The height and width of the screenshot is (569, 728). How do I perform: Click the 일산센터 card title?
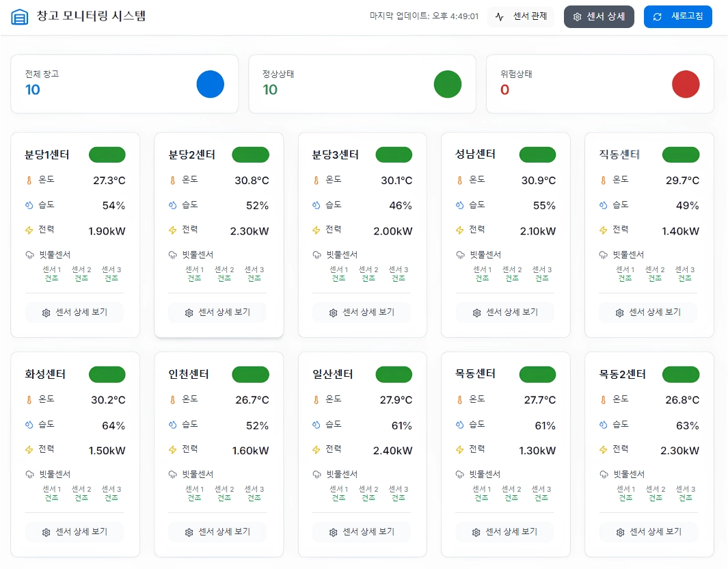coord(332,374)
